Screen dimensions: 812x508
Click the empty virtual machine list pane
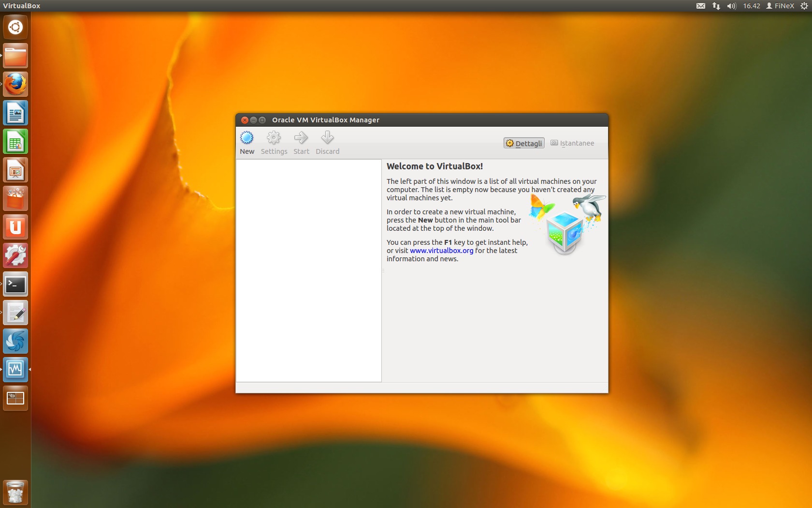coord(308,270)
